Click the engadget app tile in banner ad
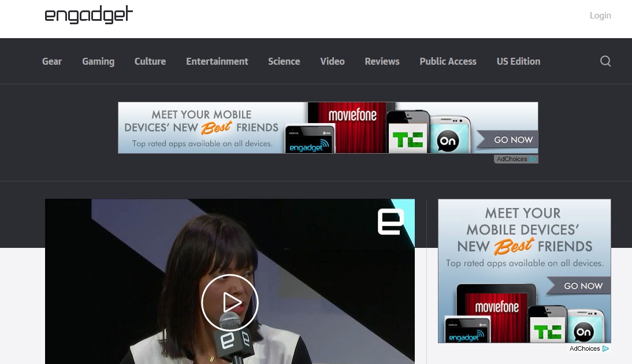The image size is (632, 364). (309, 140)
